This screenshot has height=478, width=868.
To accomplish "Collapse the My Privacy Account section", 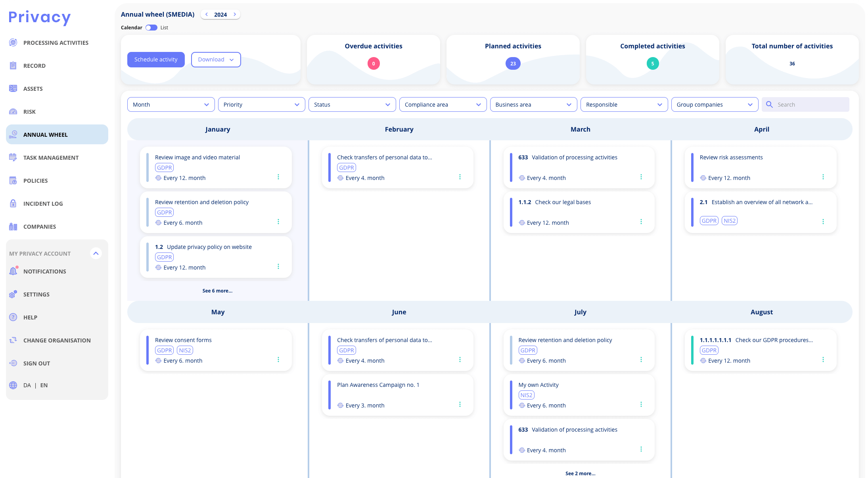I will (x=96, y=253).
